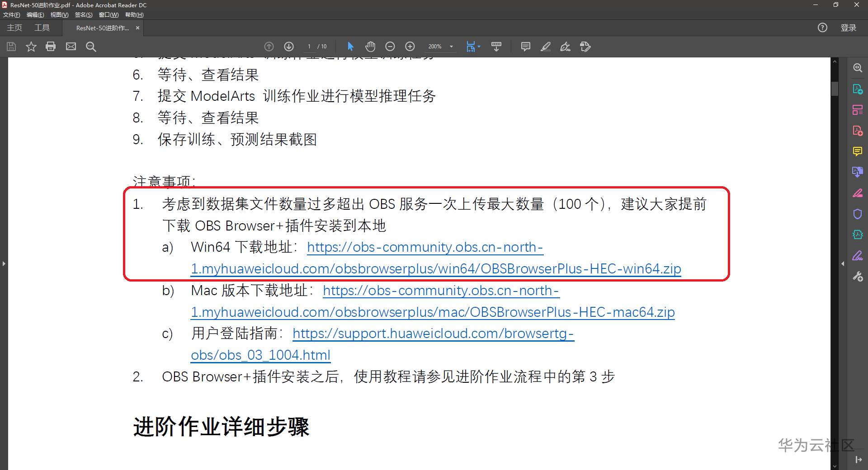
Task: Close the ResNet-50 document tab
Action: pos(137,28)
